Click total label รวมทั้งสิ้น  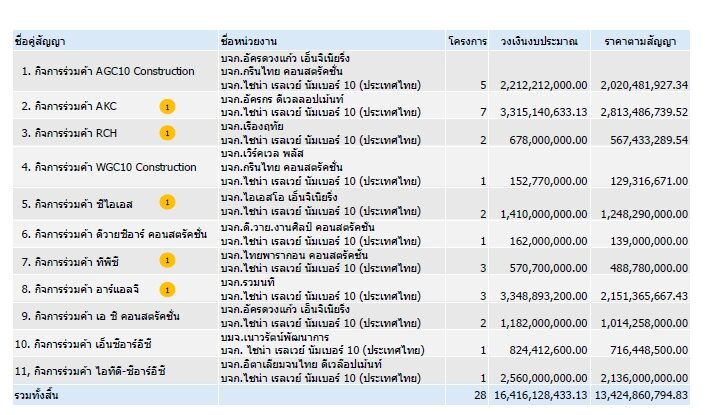click(36, 396)
